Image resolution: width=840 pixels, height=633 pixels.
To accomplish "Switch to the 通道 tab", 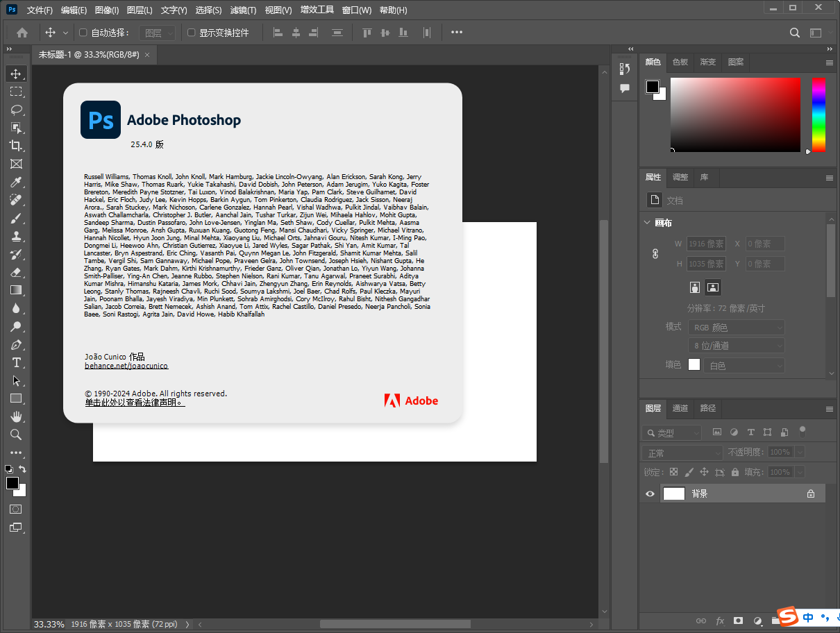I will pyautogui.click(x=680, y=409).
